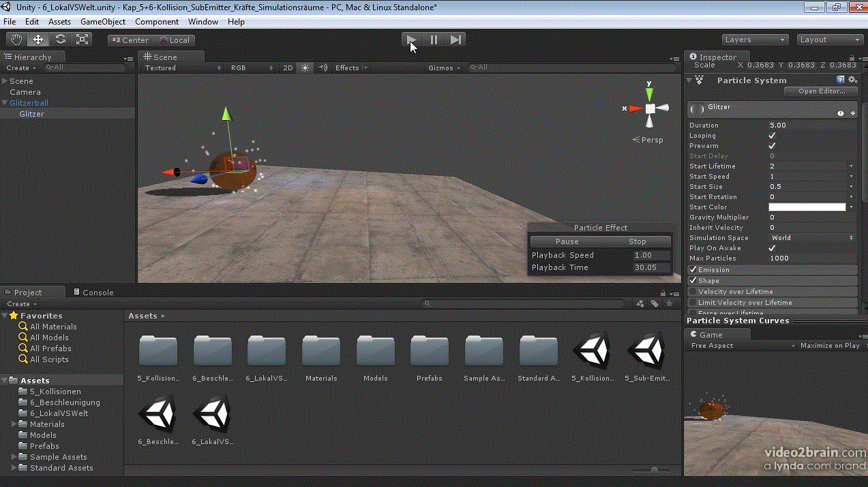The width and height of the screenshot is (868, 487).
Task: Select the Models folder in asset grid
Action: [x=375, y=351]
